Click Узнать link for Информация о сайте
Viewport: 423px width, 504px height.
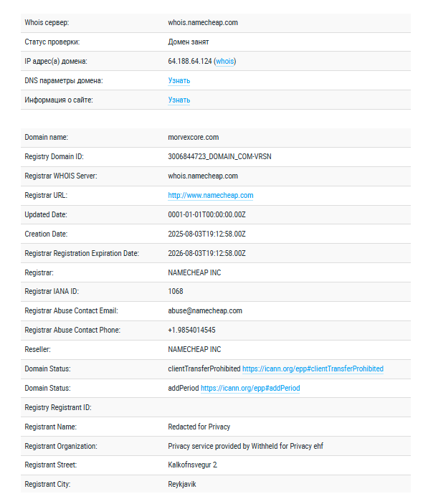(x=179, y=100)
